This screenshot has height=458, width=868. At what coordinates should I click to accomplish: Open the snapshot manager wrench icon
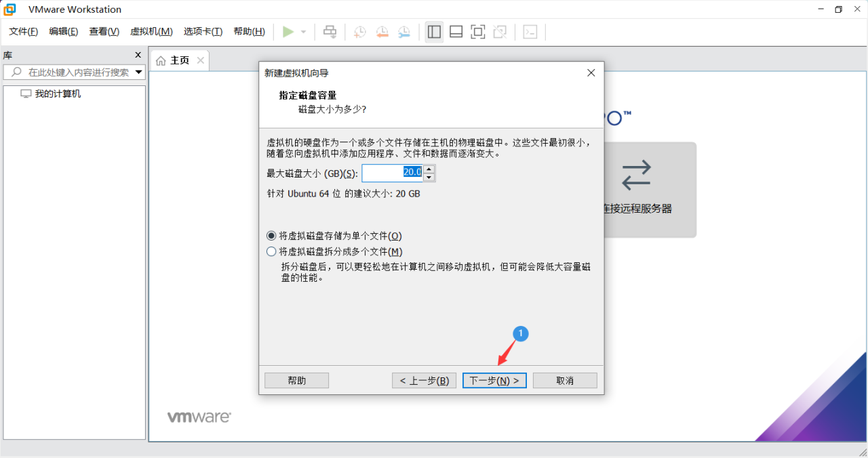tap(404, 32)
